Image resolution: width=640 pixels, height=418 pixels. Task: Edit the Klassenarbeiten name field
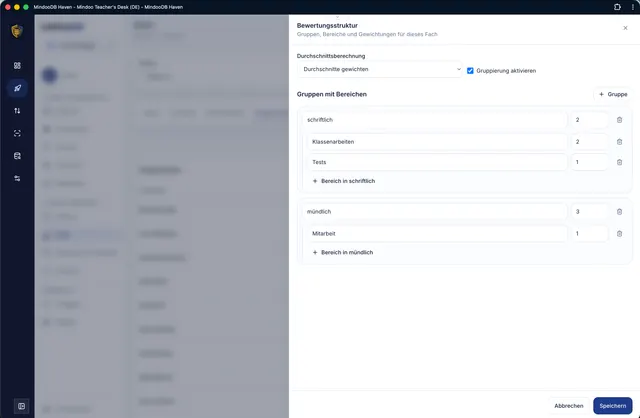[437, 142]
